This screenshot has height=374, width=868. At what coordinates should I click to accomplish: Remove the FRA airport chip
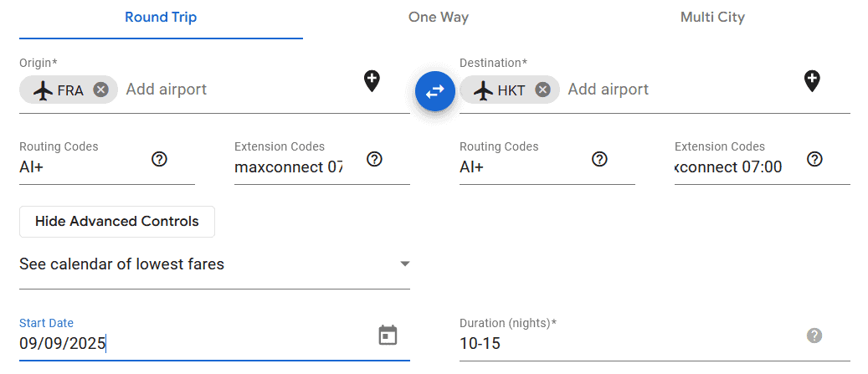[101, 90]
